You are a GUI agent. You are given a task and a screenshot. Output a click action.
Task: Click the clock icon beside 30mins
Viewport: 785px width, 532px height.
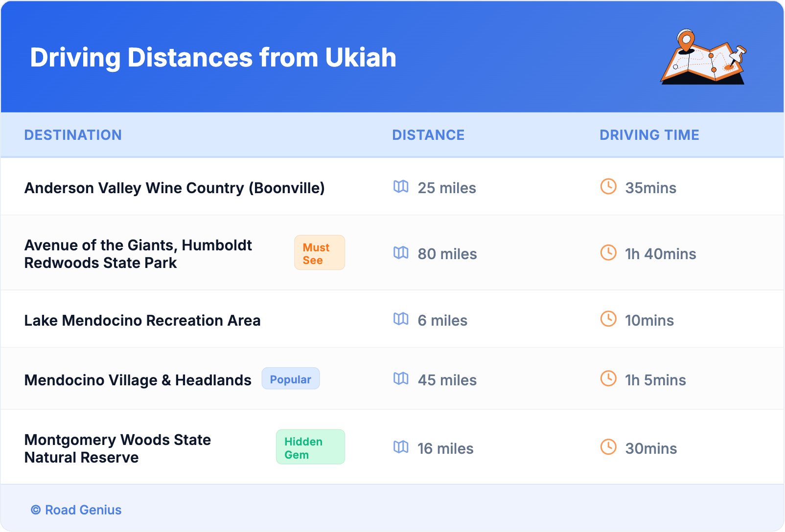(x=608, y=447)
